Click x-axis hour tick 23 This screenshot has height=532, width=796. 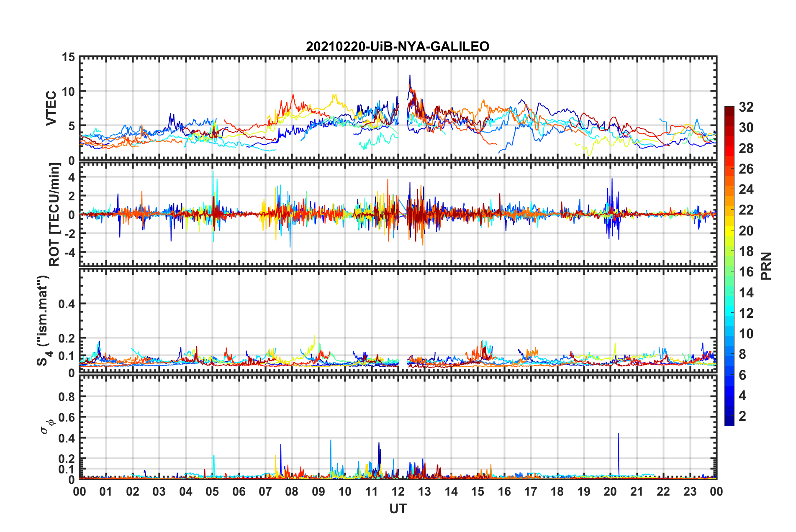pos(690,491)
